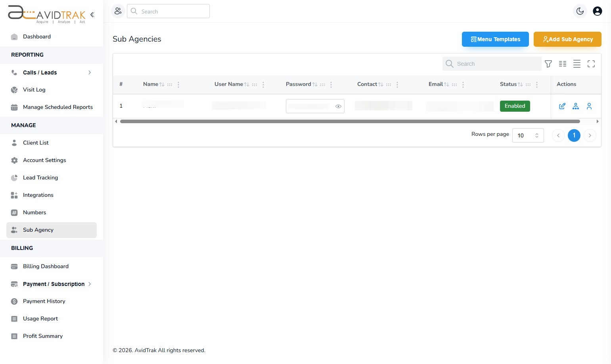
Task: Focus the table Search field
Action: [x=492, y=64]
